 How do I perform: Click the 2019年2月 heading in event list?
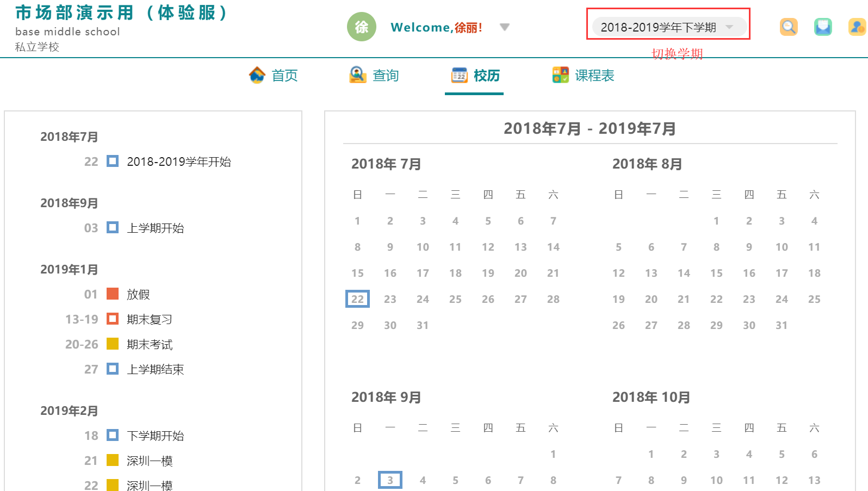[69, 411]
